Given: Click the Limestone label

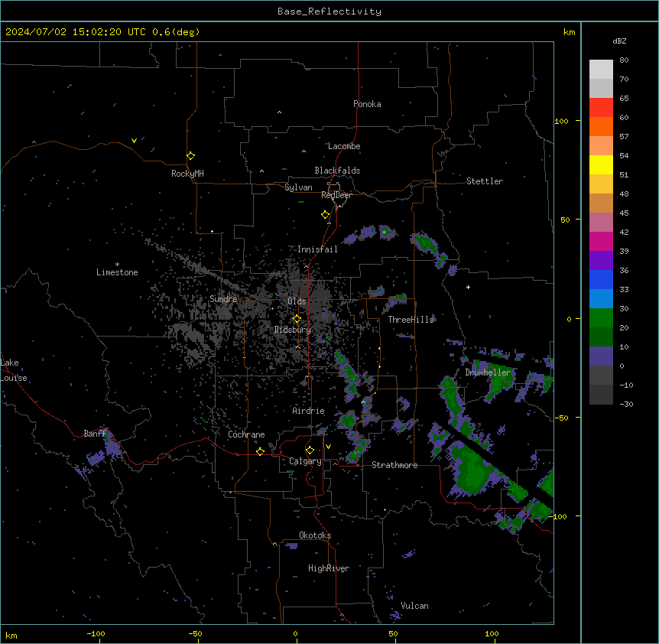Looking at the screenshot, I should click(x=117, y=272).
